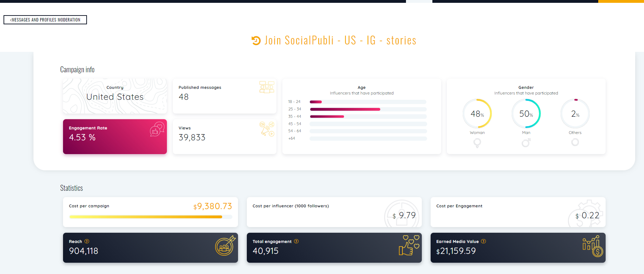Screen dimensions: 644x274
Task: Click the Messages and Profiles Moderation back button
Action: (45, 20)
